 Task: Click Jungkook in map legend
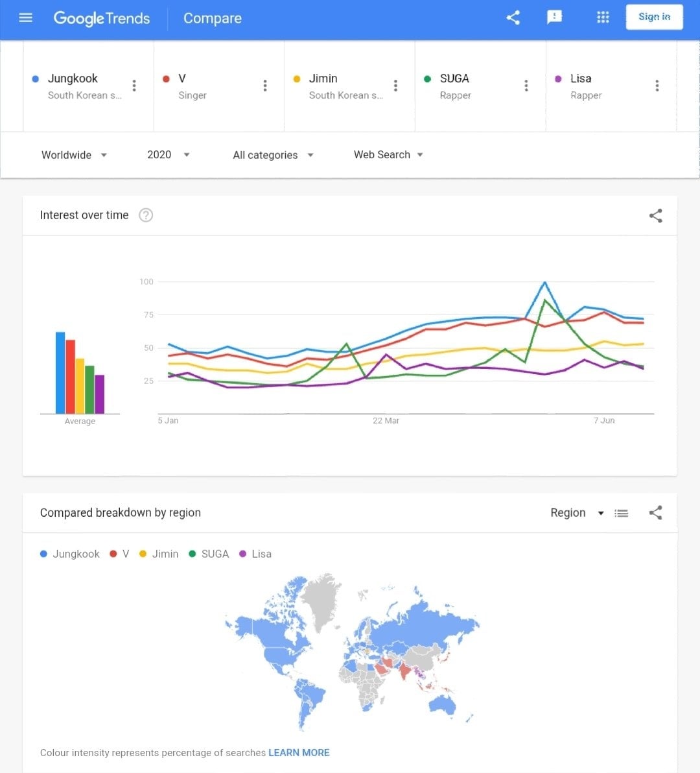coord(70,554)
